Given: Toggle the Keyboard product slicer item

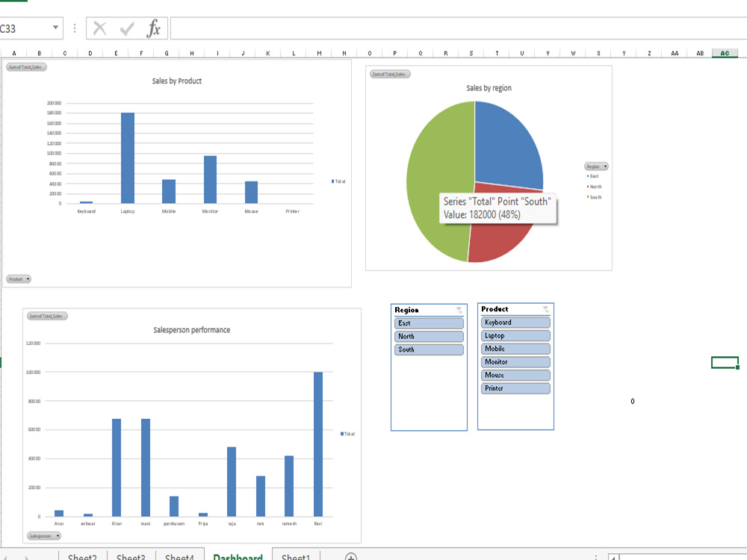Looking at the screenshot, I should click(x=515, y=323).
